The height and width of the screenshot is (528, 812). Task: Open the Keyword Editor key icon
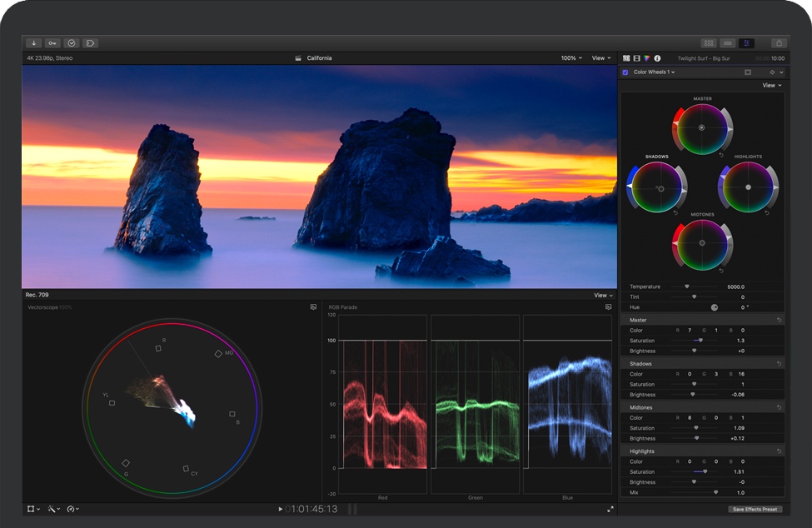pyautogui.click(x=52, y=42)
